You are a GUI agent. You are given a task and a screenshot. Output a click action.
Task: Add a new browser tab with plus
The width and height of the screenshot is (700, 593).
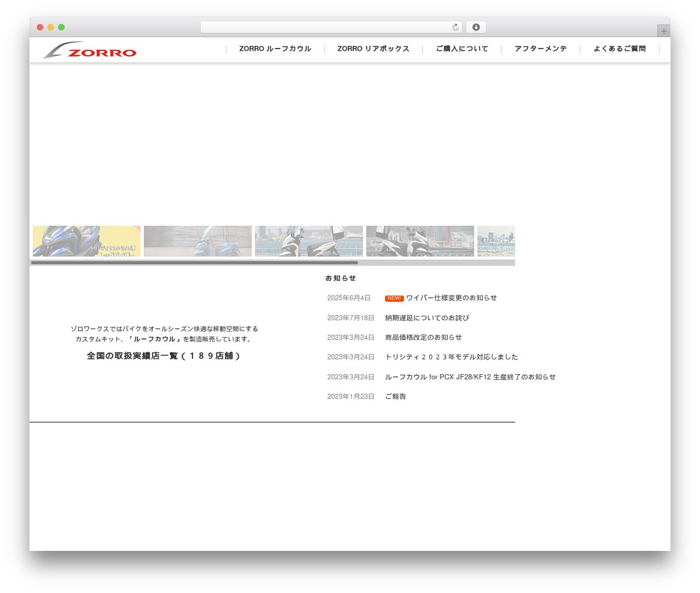[x=663, y=31]
